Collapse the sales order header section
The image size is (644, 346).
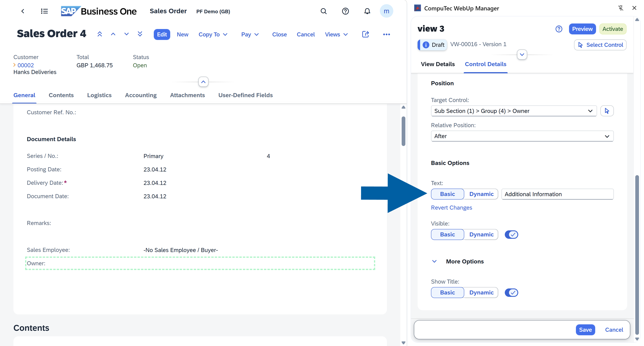click(203, 82)
